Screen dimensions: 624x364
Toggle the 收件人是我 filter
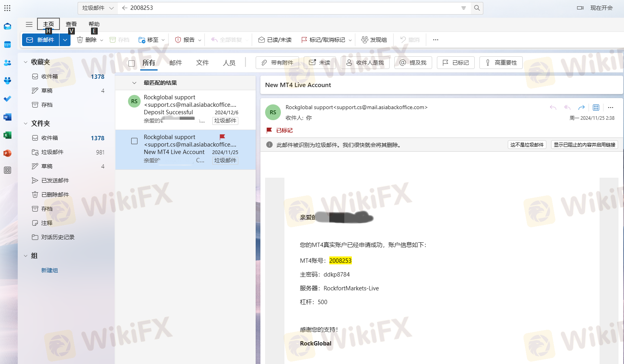365,63
